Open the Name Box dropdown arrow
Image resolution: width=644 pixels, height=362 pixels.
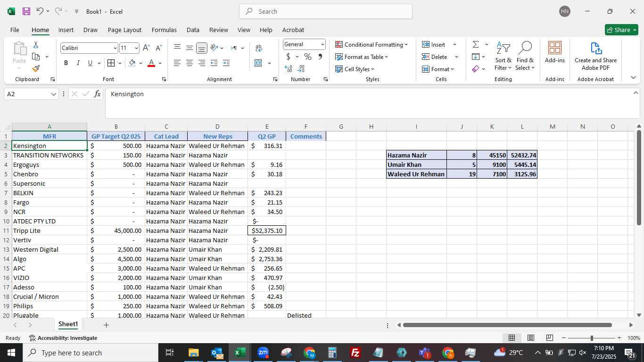(54, 94)
